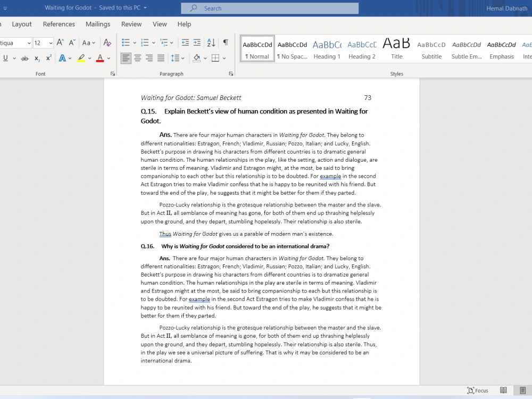Apply Normal style
Viewport: 532px width, 399px height.
(257, 49)
